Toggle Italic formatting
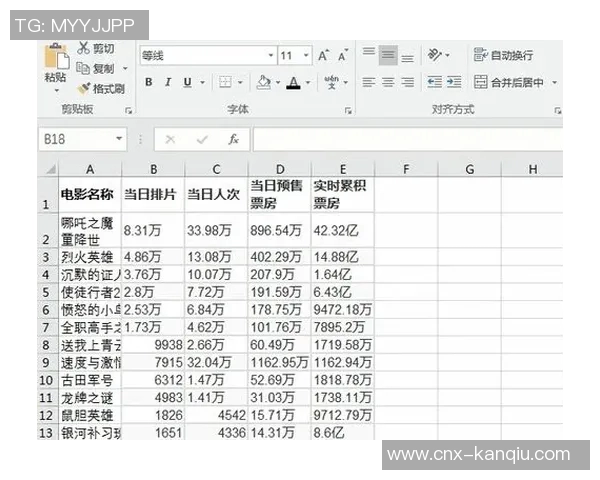 click(x=168, y=82)
